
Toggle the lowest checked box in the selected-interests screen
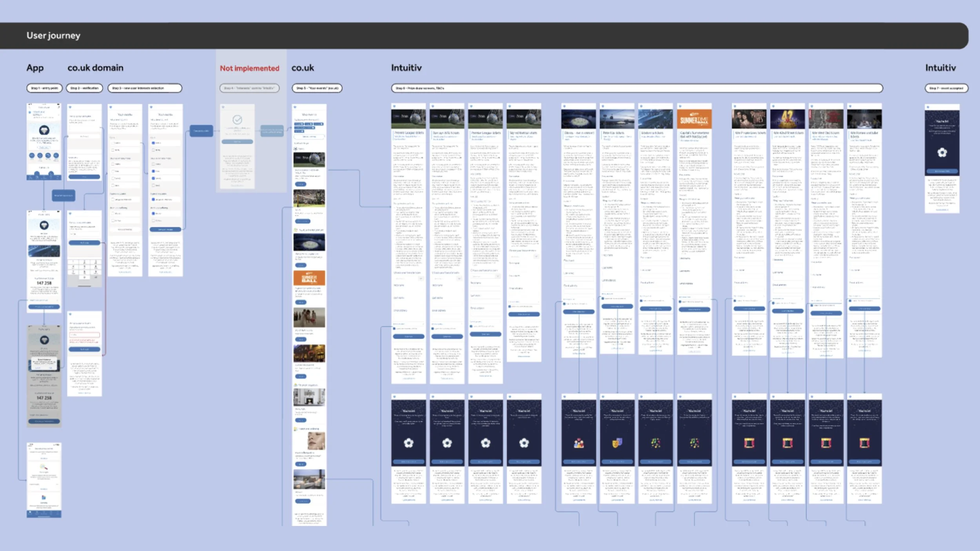[153, 214]
